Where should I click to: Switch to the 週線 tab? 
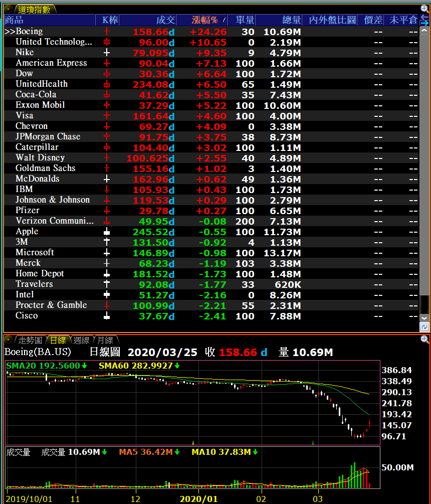pos(81,340)
